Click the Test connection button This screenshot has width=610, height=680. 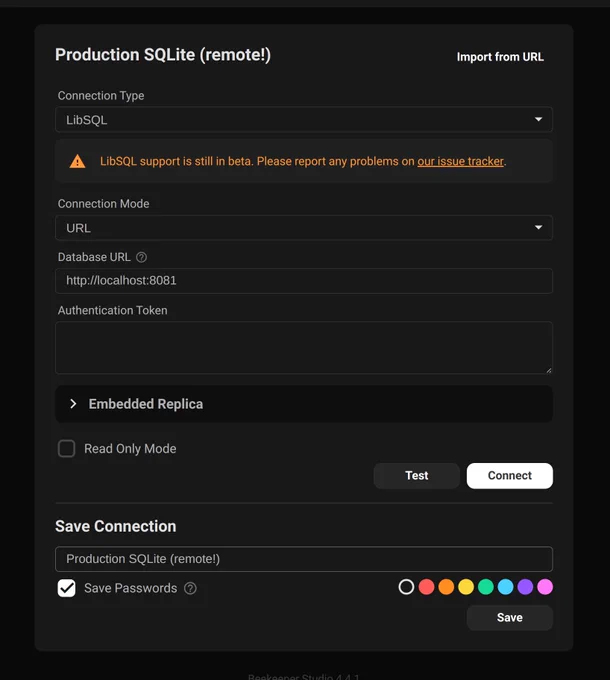click(x=417, y=476)
